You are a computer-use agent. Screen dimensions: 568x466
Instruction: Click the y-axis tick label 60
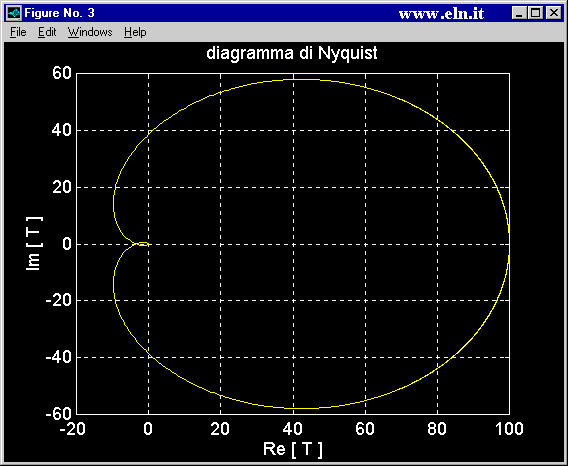(62, 74)
